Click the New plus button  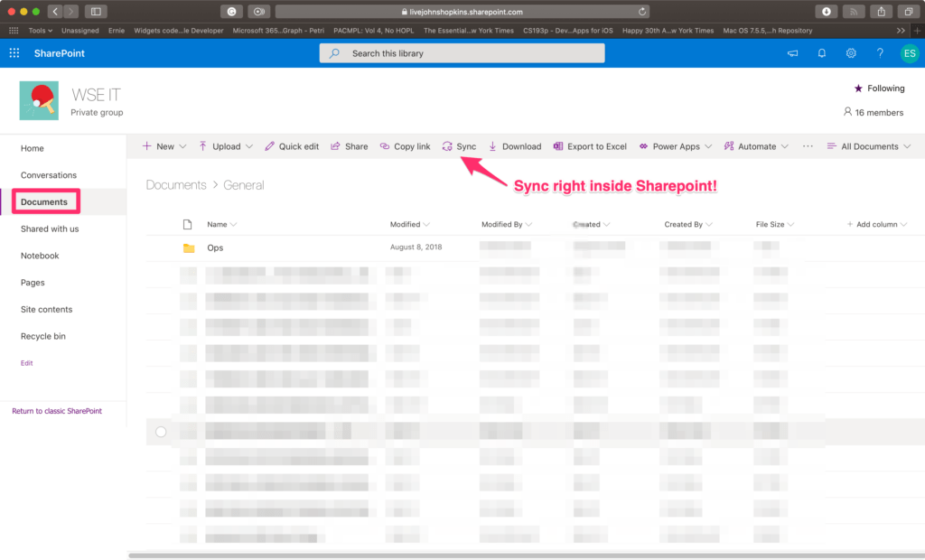(x=158, y=146)
